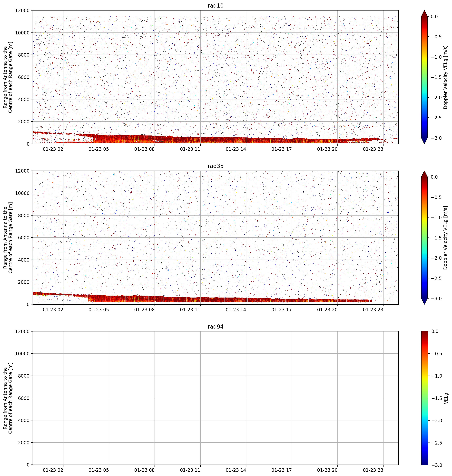Image resolution: width=452 pixels, height=476 pixels.
Task: Click the '8000' y-axis tick on rad35 plot
Action: tap(24, 215)
